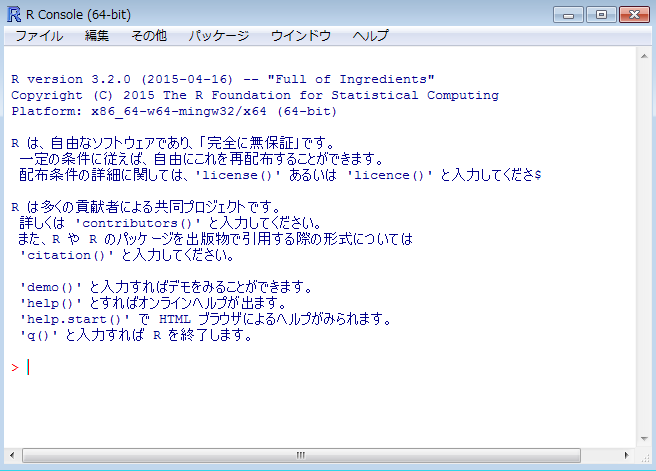Click the 'license()' text
Image resolution: width=656 pixels, height=471 pixels.
click(x=237, y=175)
